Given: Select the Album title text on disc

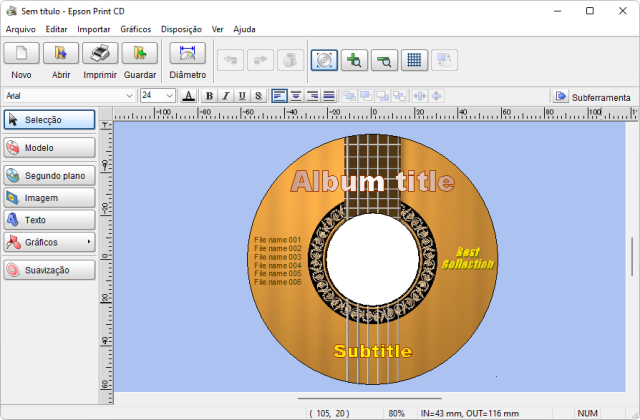Looking at the screenshot, I should pos(373,181).
